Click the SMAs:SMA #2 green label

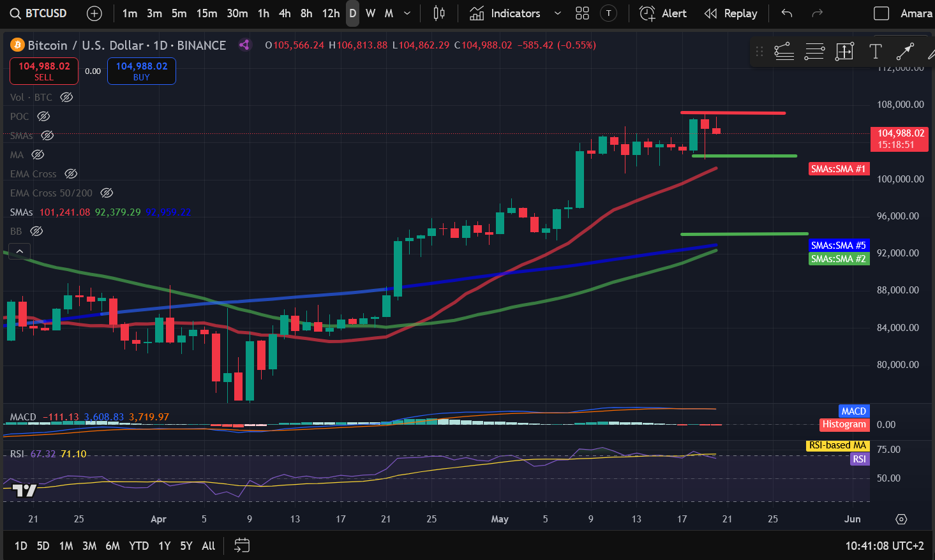839,259
